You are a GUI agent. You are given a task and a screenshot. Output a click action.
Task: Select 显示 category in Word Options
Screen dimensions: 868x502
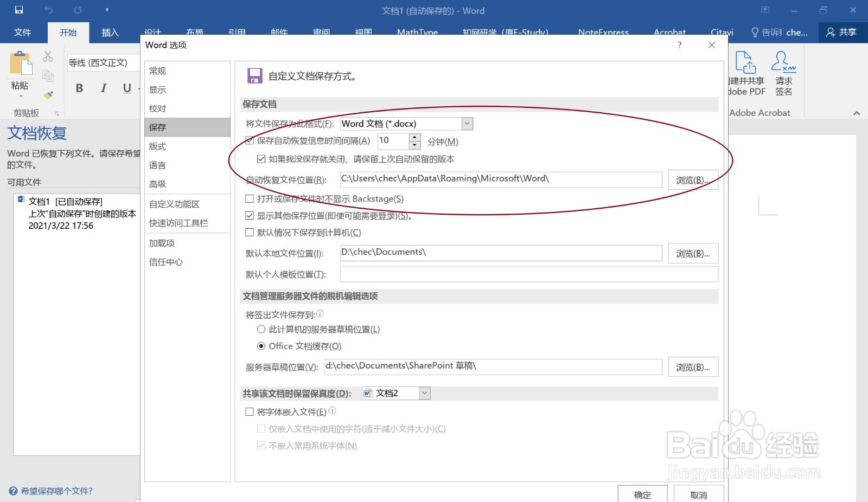coord(187,90)
